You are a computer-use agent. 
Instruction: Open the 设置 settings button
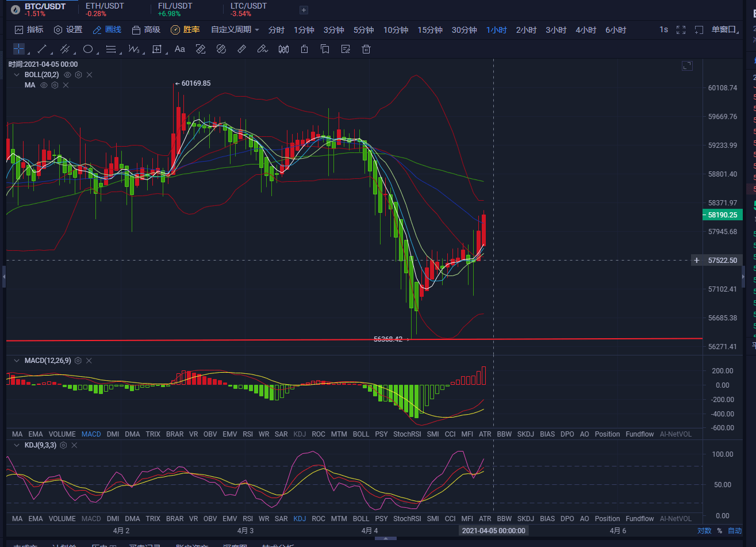(68, 30)
